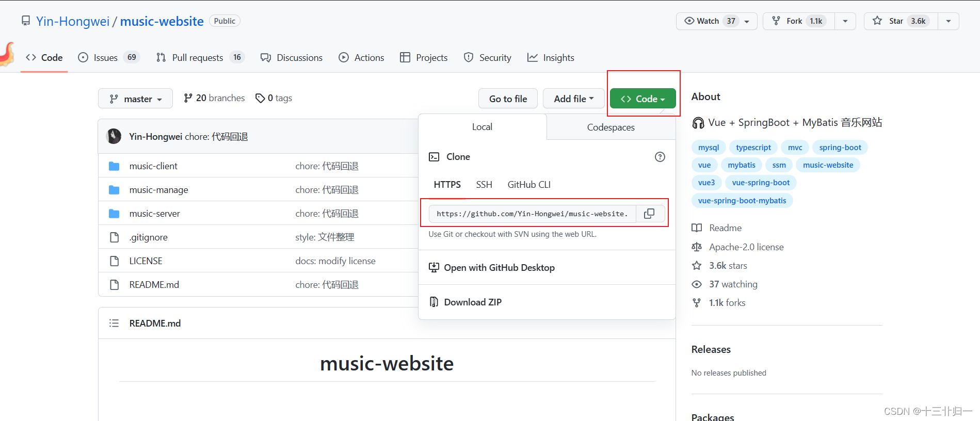Viewport: 980px width, 421px height.
Task: Open the Apache-2.0 license link
Action: coord(746,247)
